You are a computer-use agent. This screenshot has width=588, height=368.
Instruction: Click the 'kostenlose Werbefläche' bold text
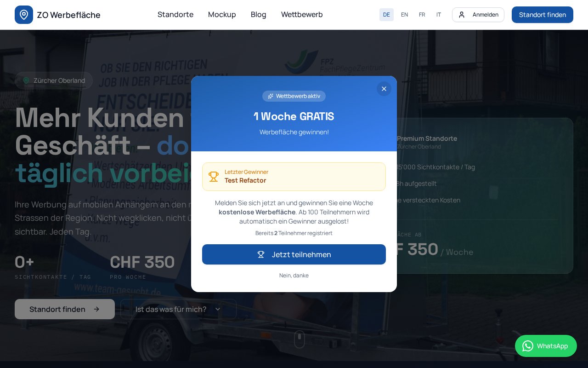pyautogui.click(x=257, y=212)
